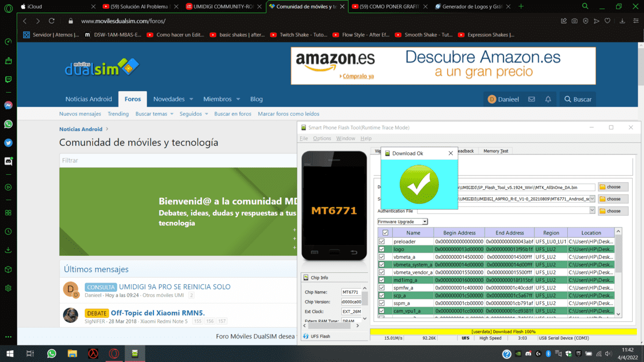Uncheck the spmfw_a partition checkbox

[382, 287]
